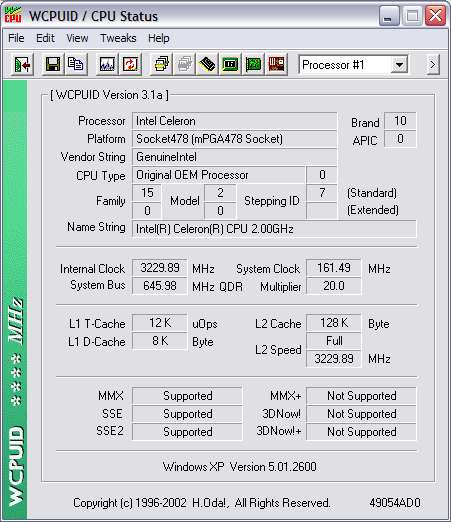Close the WCPUID window
Image resolution: width=451 pixels, height=522 pixels.
(435, 16)
